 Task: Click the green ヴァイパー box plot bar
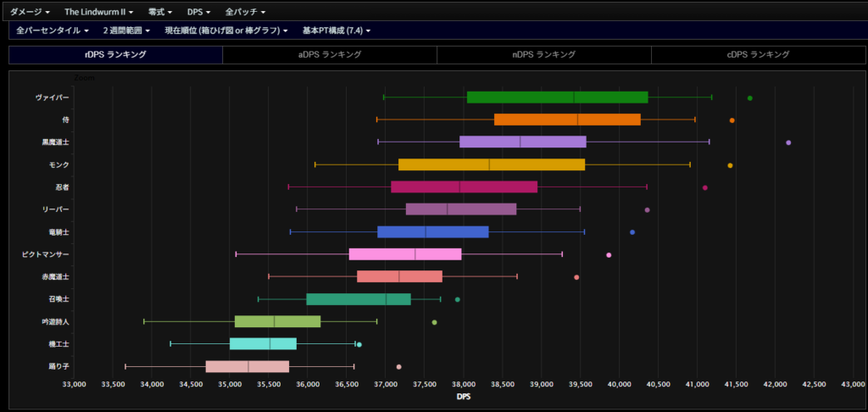tap(557, 97)
